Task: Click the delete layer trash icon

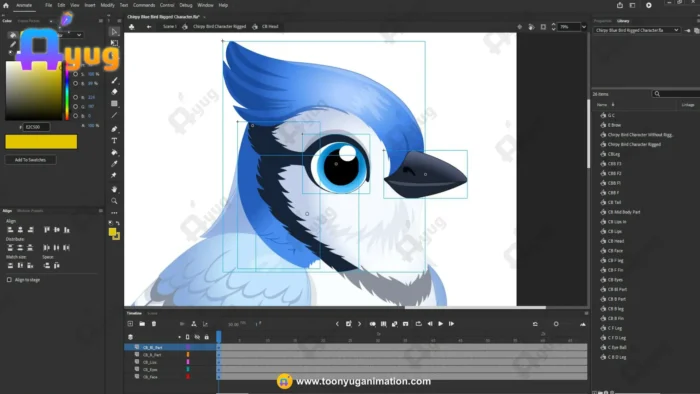Action: (x=154, y=324)
